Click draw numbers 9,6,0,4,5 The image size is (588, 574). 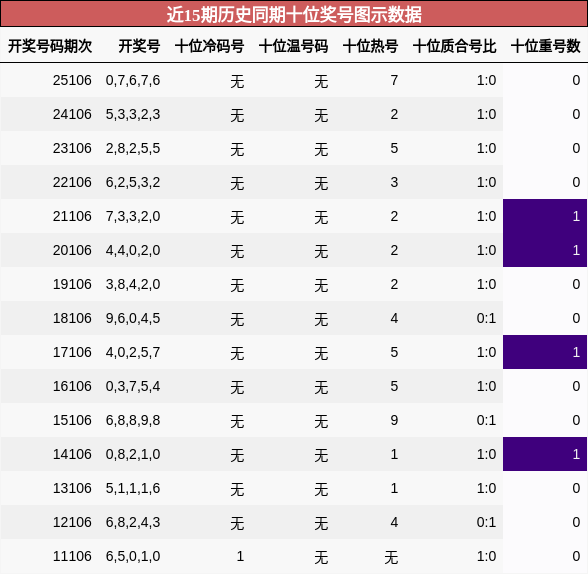tap(133, 318)
